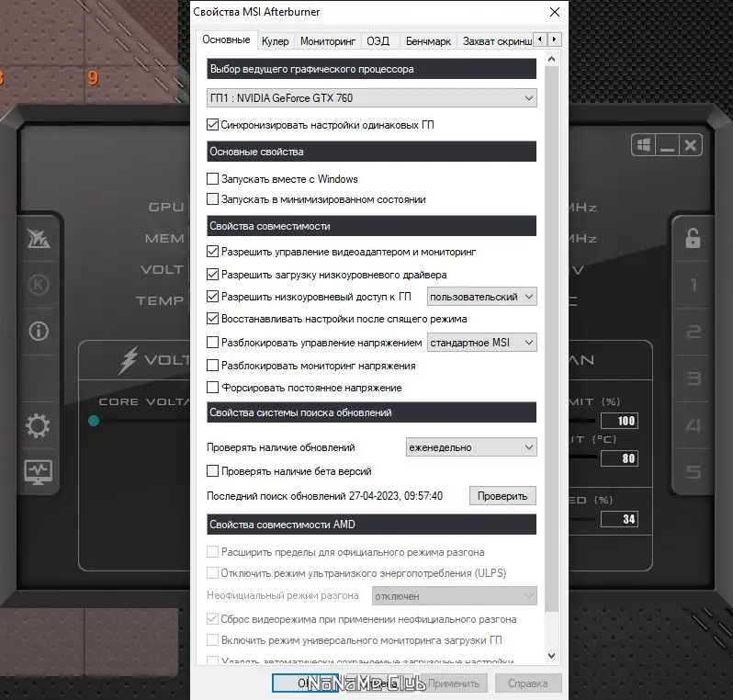This screenshot has height=700, width=733.
Task: Select profile slot 3 in Afterburner
Action: (694, 378)
